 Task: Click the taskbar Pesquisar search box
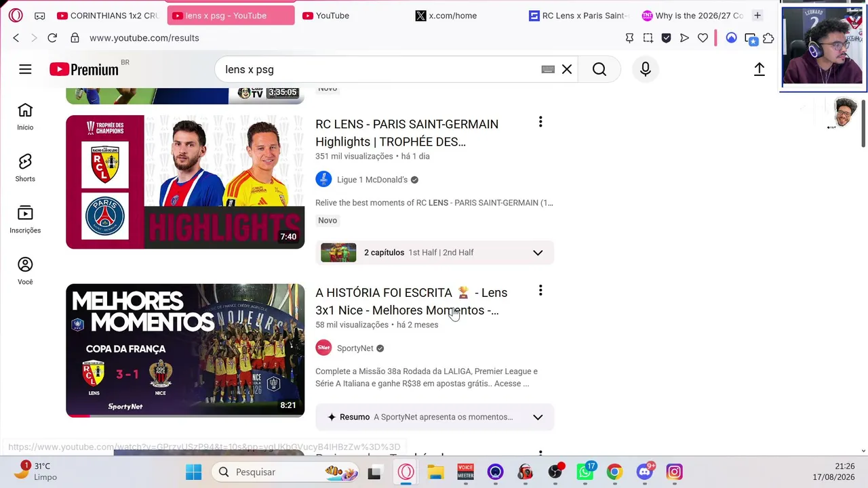point(286,472)
